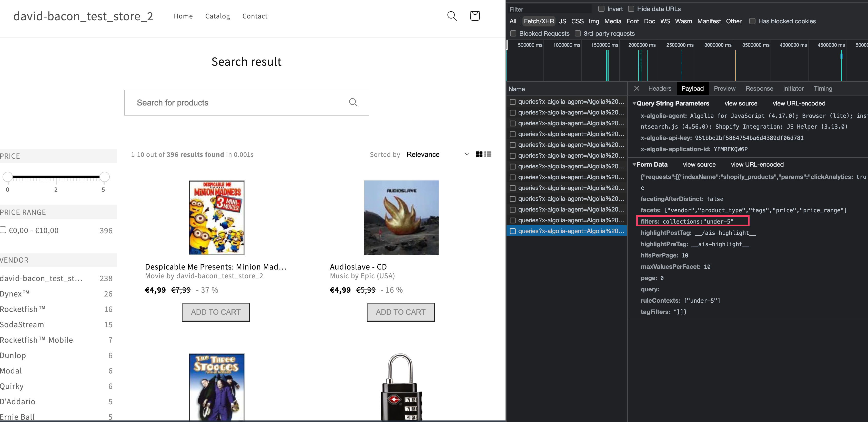This screenshot has width=868, height=422.
Task: Open the shopping cart
Action: [475, 16]
